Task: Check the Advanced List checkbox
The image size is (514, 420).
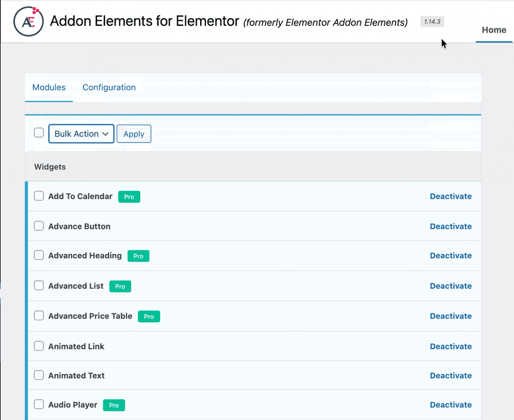Action: pyautogui.click(x=39, y=285)
